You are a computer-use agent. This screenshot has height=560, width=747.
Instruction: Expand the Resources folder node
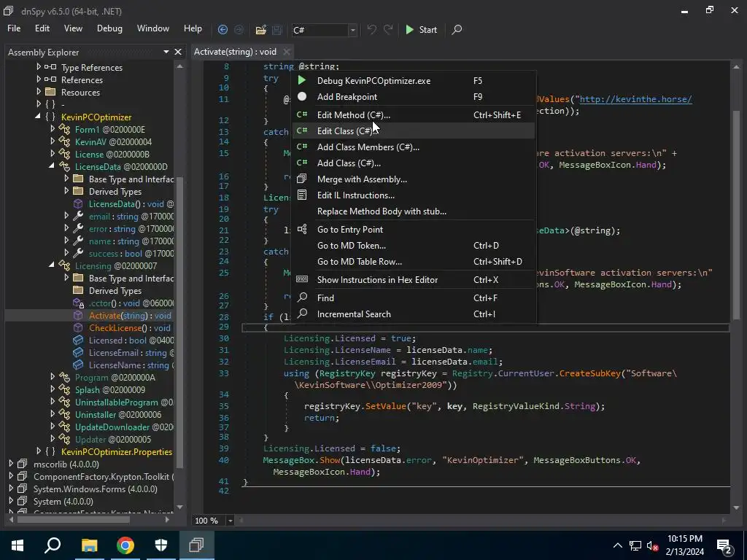coord(39,93)
